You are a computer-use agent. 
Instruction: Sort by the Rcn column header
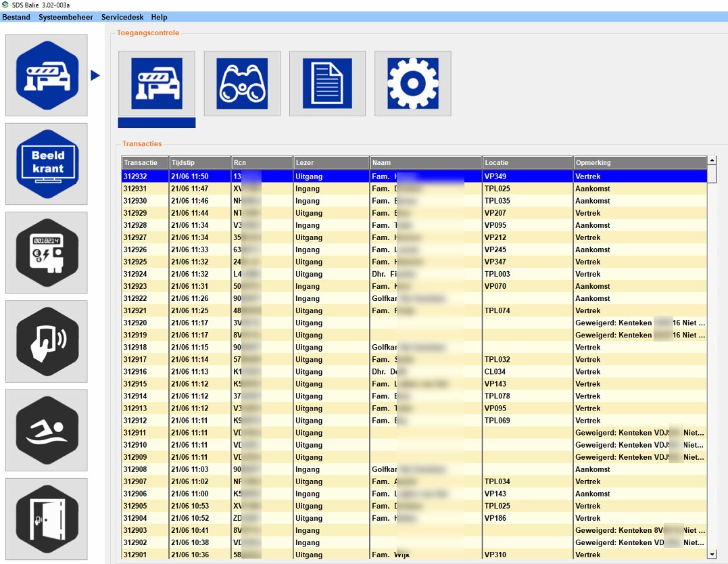coord(262,162)
